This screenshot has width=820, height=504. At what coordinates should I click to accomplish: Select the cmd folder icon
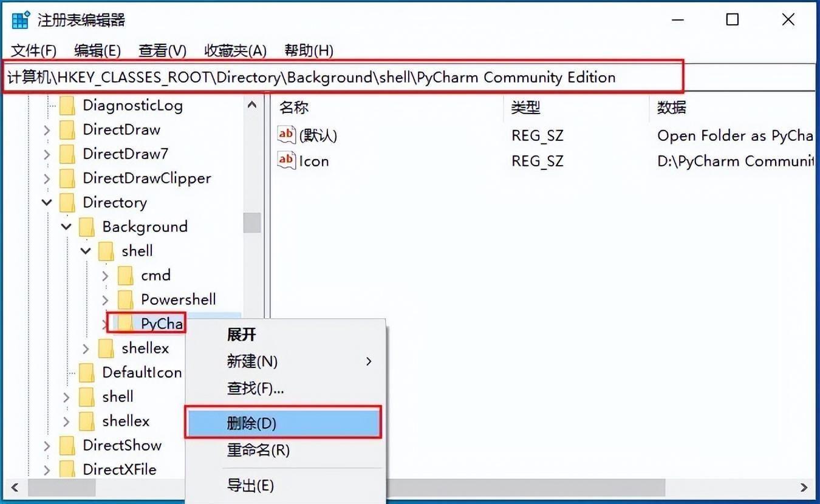click(x=126, y=276)
